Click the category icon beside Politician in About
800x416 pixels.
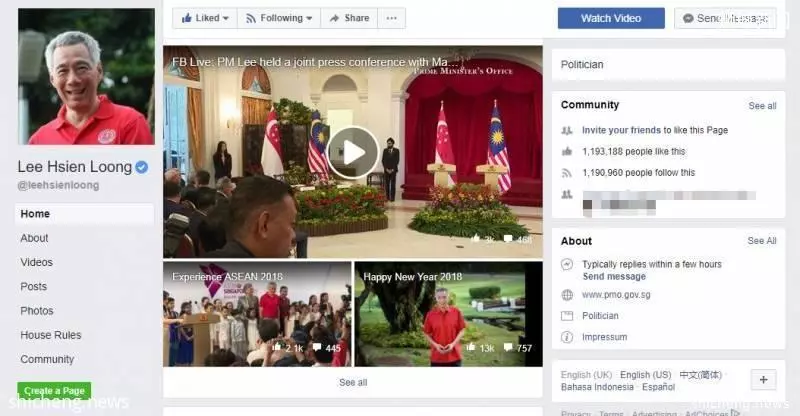click(x=567, y=316)
